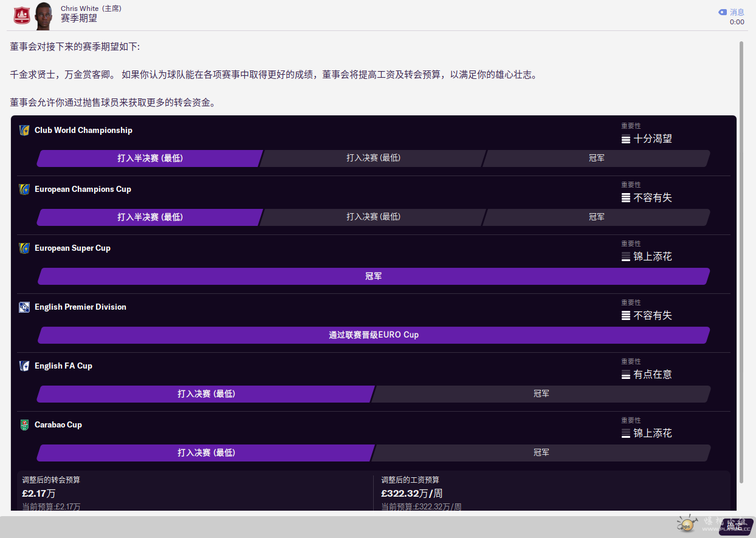This screenshot has width=756, height=538.
Task: Select 冠军 for European Champions Cup
Action: click(597, 217)
